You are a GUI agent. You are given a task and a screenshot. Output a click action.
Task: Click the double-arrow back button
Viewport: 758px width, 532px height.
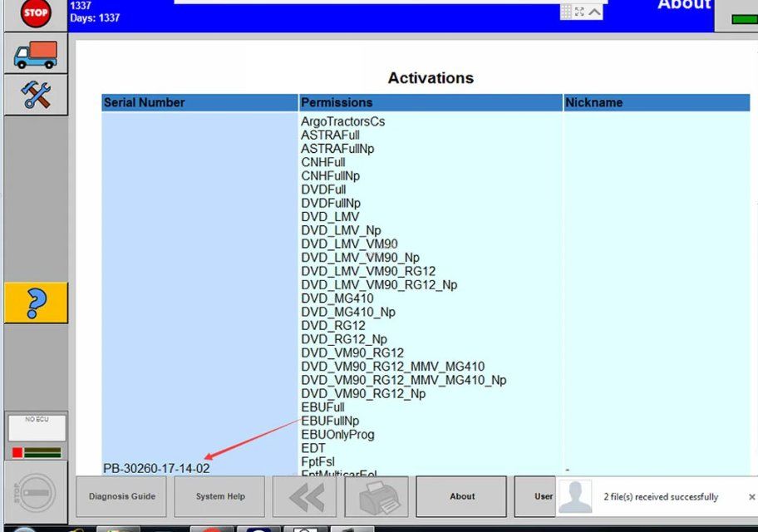(x=305, y=497)
